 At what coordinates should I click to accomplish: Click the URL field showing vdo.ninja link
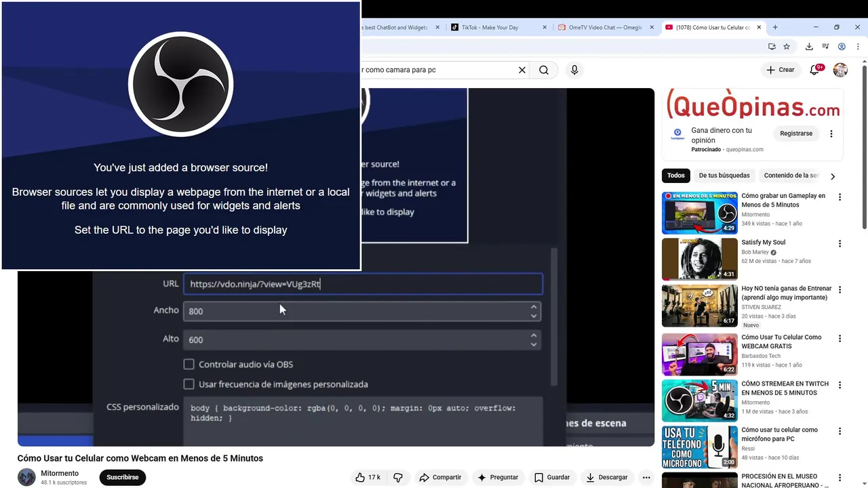[x=363, y=284]
